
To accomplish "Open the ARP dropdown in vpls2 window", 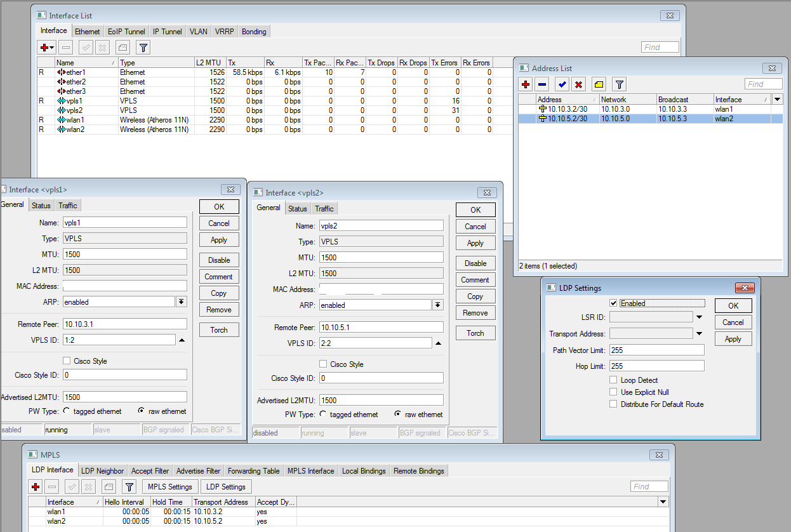I will pyautogui.click(x=437, y=305).
